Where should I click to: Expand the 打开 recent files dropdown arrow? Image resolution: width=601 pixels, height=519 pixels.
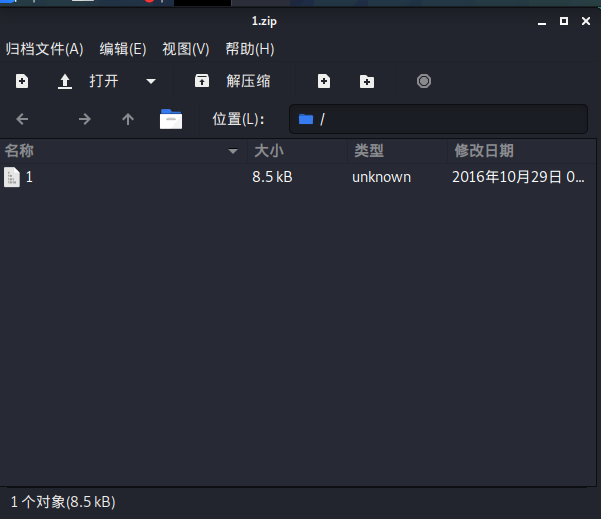click(151, 81)
